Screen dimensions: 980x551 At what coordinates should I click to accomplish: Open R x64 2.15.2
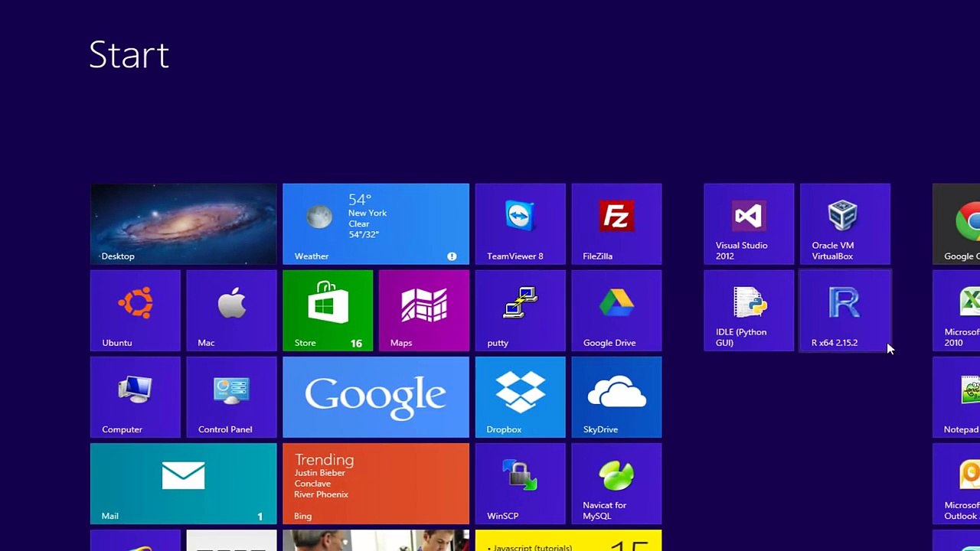pos(845,311)
